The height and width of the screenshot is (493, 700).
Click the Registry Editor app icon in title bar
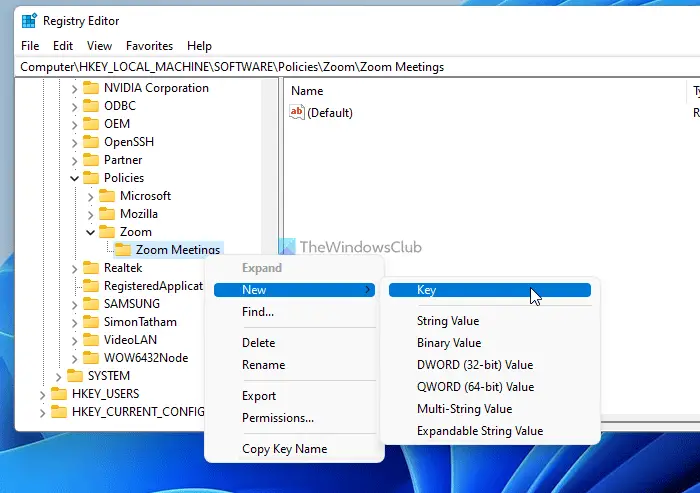pyautogui.click(x=29, y=21)
